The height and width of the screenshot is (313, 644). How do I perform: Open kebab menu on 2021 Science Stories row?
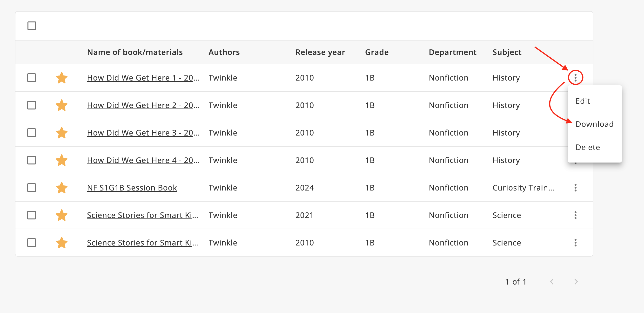point(575,215)
